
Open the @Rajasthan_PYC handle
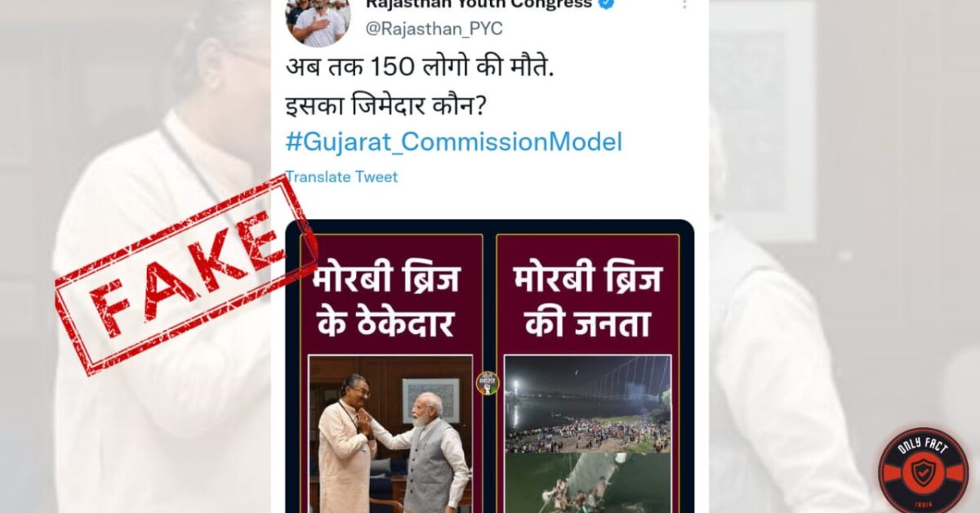point(434,29)
